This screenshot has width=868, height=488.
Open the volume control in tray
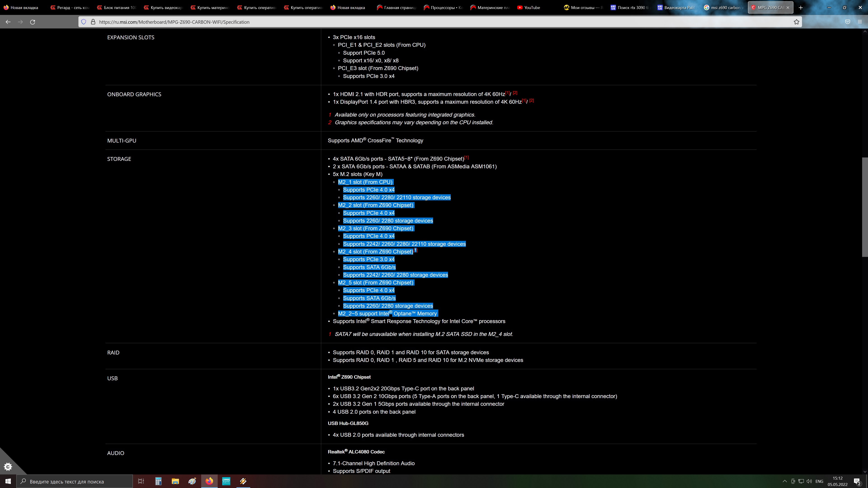[x=809, y=481]
